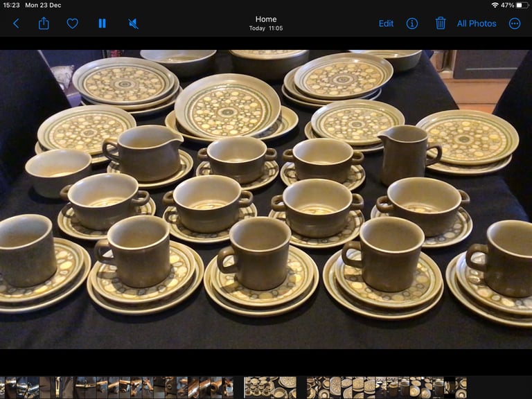
Task: Tap the 15:23 clock in status bar
Action: tap(11, 5)
